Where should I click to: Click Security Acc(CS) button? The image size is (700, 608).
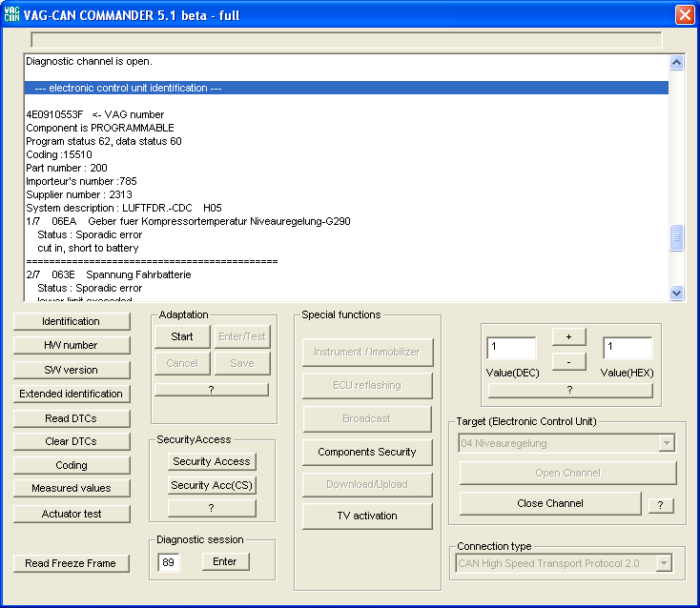pyautogui.click(x=212, y=485)
